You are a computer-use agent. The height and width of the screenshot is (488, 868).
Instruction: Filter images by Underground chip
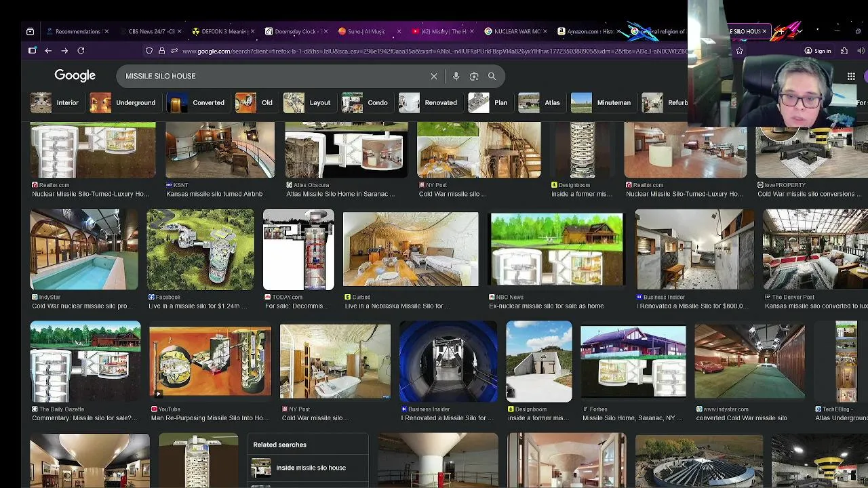click(x=123, y=103)
